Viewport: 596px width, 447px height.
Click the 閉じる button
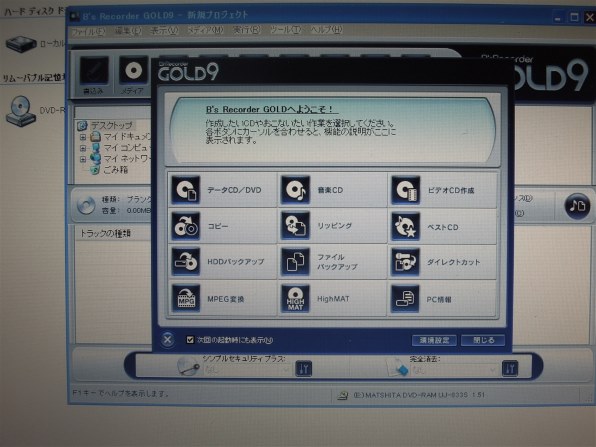click(483, 340)
